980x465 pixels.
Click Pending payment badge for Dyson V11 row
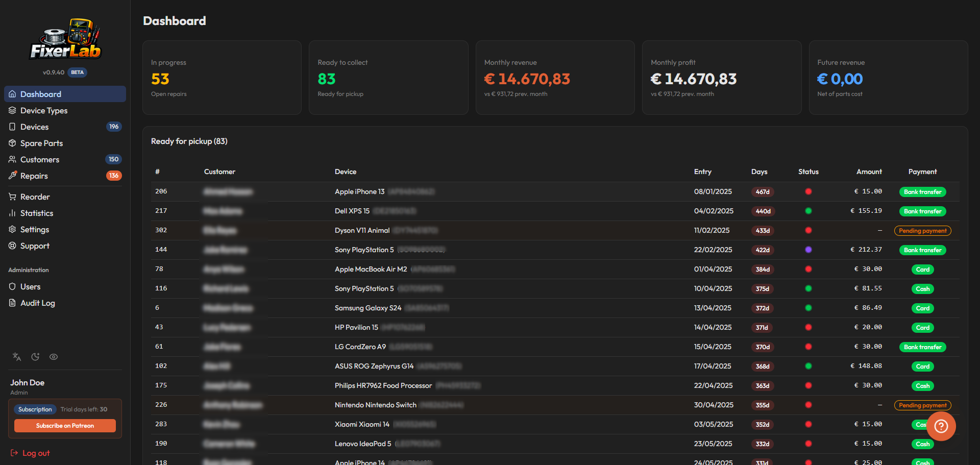click(x=923, y=231)
